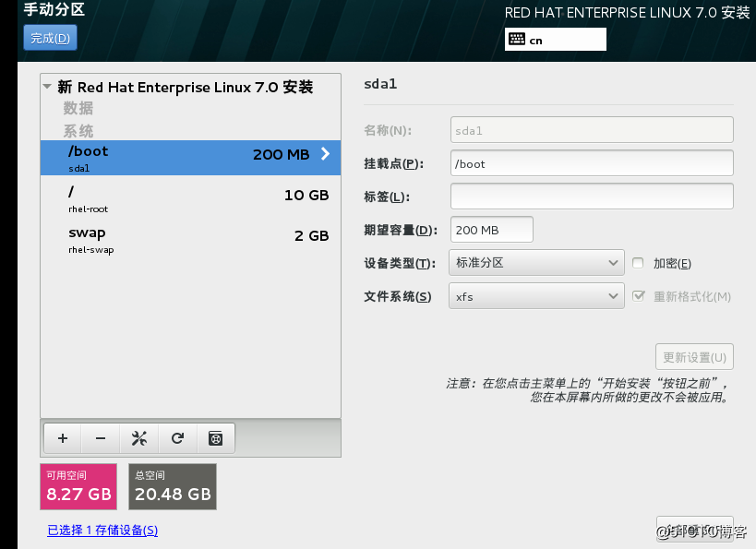Click the cn keyboard layout indicator
The image size is (756, 549).
[x=556, y=39]
